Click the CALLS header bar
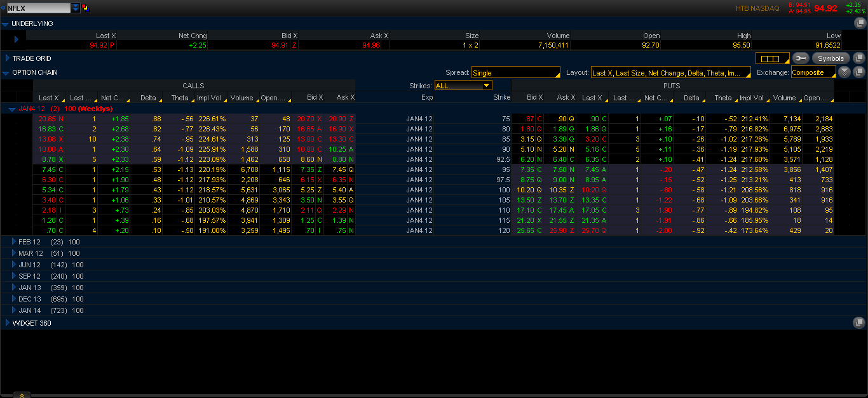Viewport: 868px width, 398px height. tap(193, 86)
